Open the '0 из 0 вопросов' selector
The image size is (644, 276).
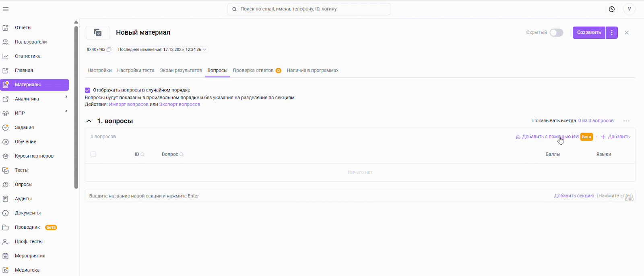pos(596,121)
